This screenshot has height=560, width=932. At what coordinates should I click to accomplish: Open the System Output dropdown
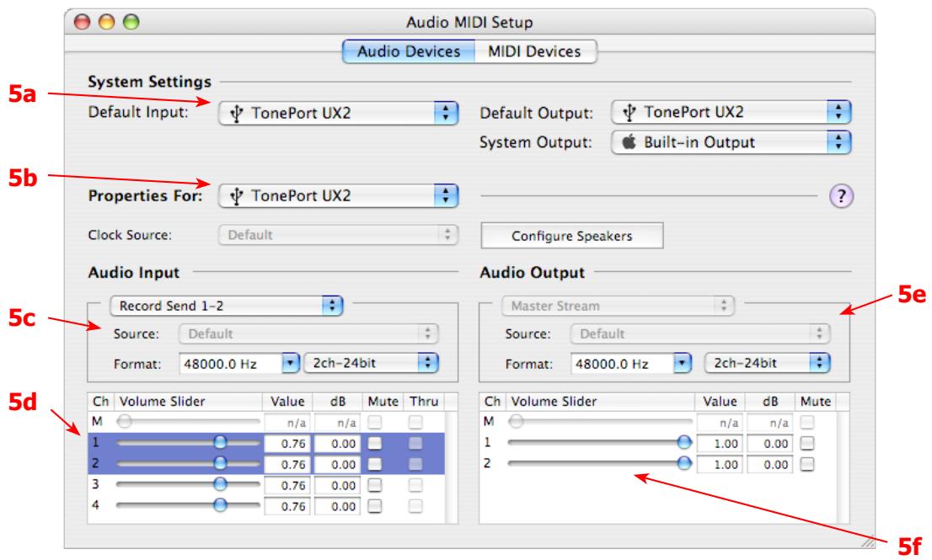click(x=731, y=142)
